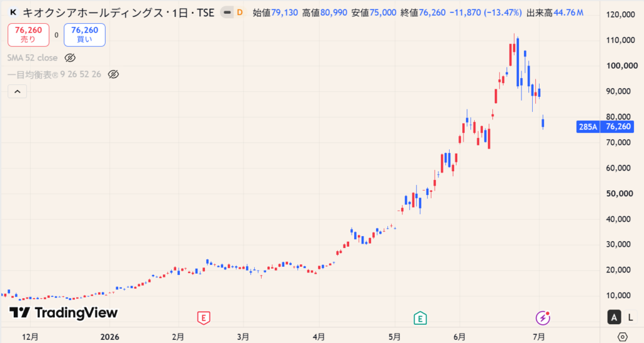Enable auto scale with the A button
644x343 pixels.
click(x=614, y=317)
